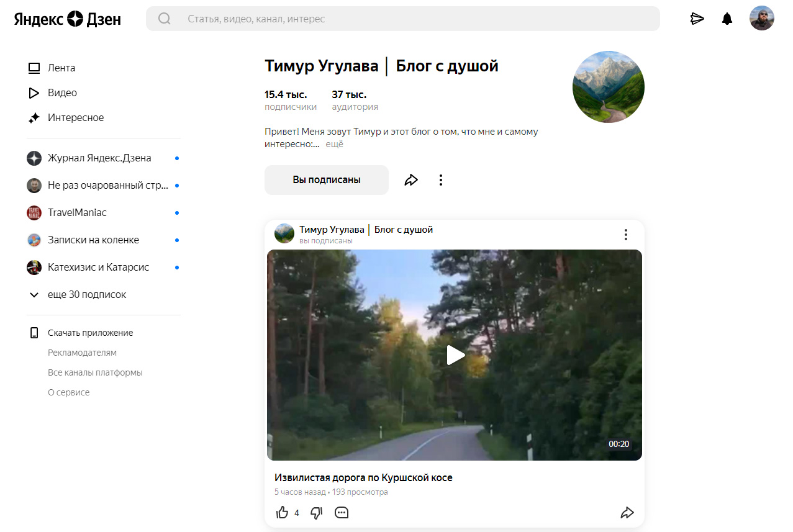Image resolution: width=793 pixels, height=532 pixels.
Task: Click the search magnifier icon
Action: click(165, 19)
